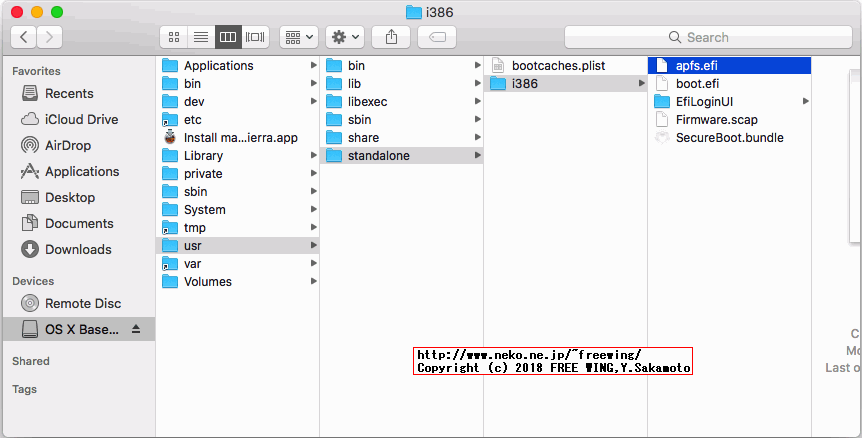This screenshot has width=862, height=438.
Task: Click the Favorites sidebar section header
Action: click(36, 71)
